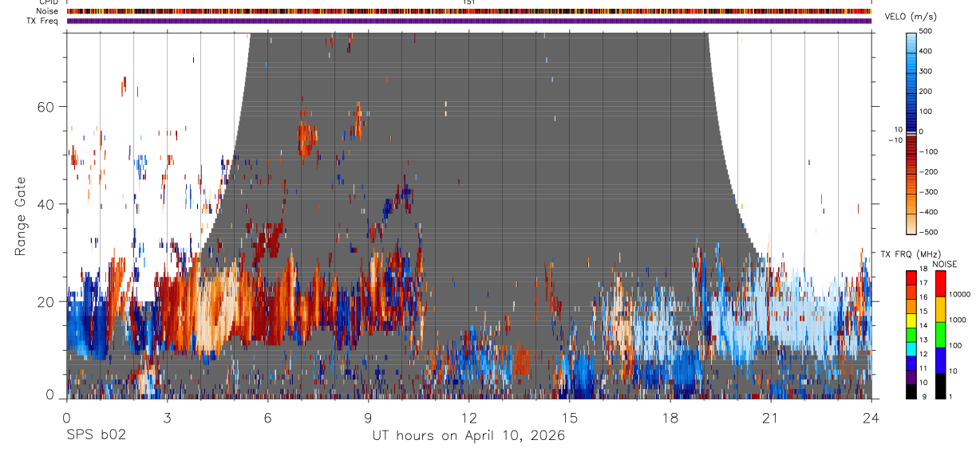Select the Range Gate axis label
Image resolution: width=980 pixels, height=452 pixels.
[x=20, y=215]
